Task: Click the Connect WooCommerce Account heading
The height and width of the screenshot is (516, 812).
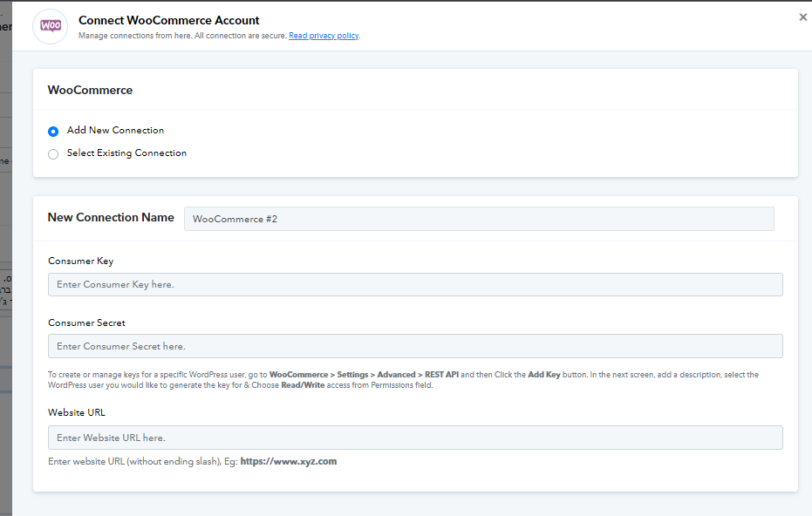Action: 169,20
